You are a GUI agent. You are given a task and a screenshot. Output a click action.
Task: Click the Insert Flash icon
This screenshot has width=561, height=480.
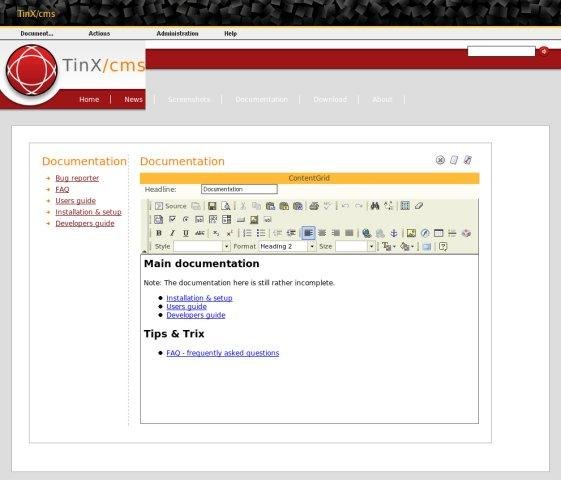(x=425, y=233)
